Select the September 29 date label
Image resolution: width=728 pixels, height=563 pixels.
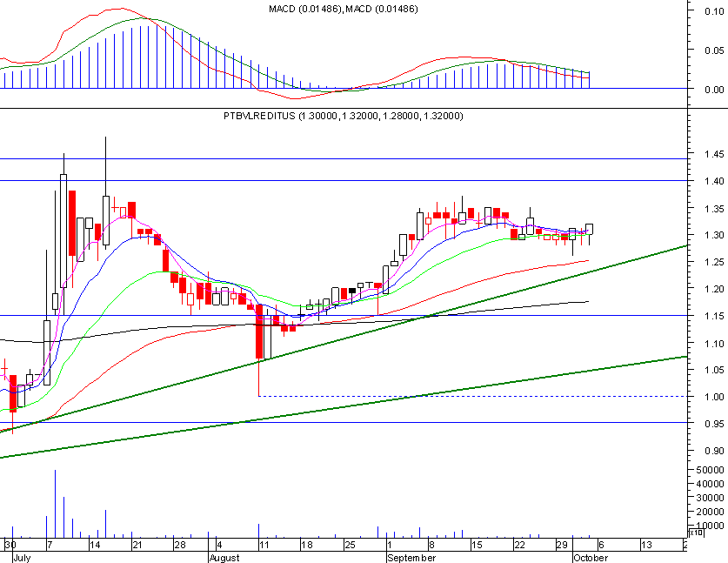tap(562, 545)
